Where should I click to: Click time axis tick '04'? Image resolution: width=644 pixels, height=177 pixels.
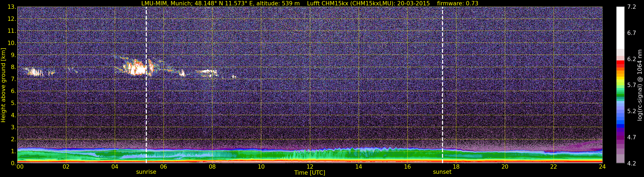pos(115,167)
